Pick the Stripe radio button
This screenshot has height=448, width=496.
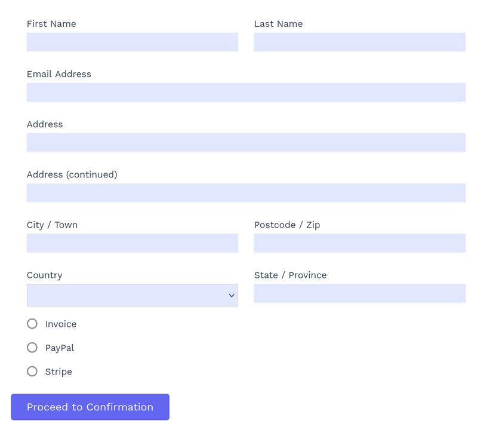click(32, 372)
